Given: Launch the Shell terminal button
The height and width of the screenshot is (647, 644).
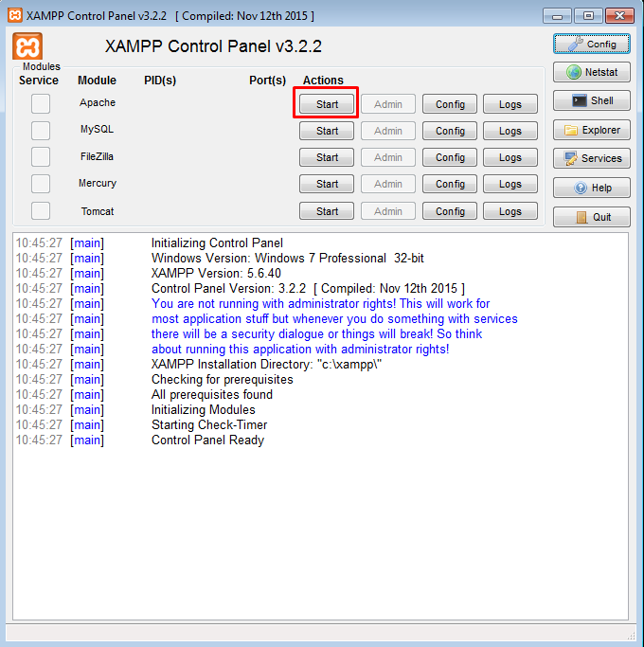Looking at the screenshot, I should 592,100.
